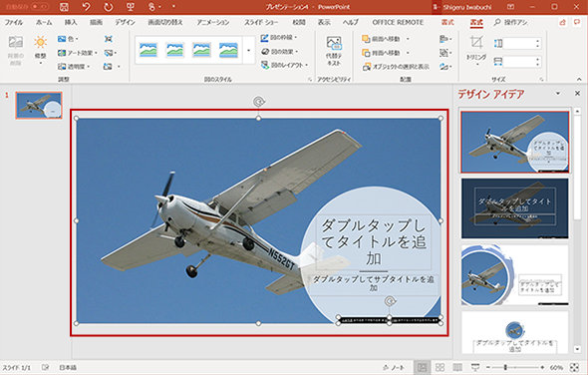Click the Share icon at ribbon right
588x375 pixels.
pyautogui.click(x=562, y=23)
